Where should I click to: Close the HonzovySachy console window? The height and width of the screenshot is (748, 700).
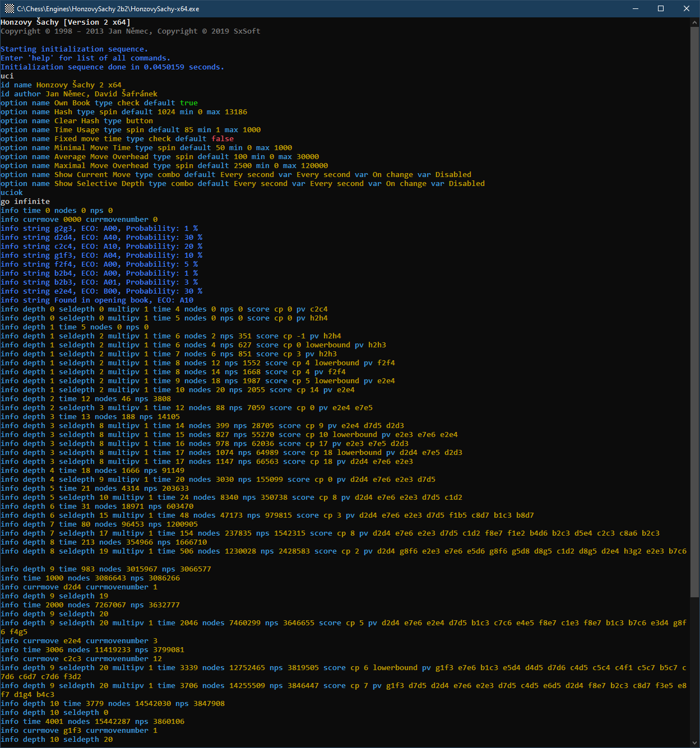click(x=687, y=8)
